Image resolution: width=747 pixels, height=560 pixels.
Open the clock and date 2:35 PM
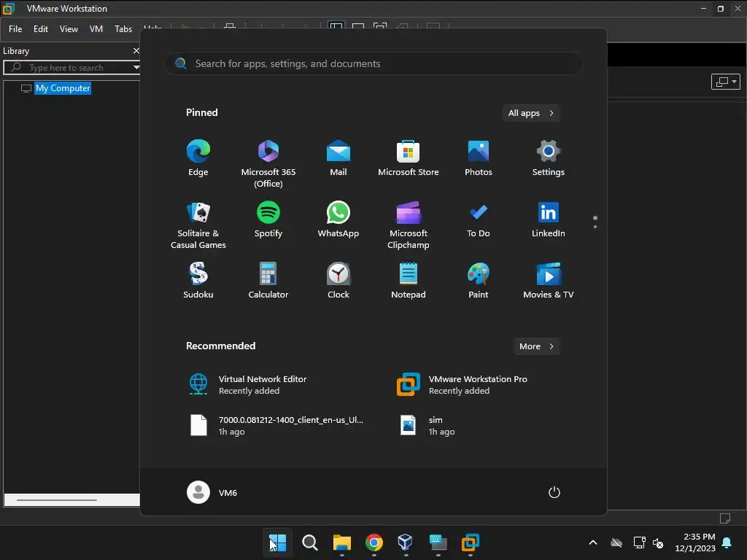695,542
